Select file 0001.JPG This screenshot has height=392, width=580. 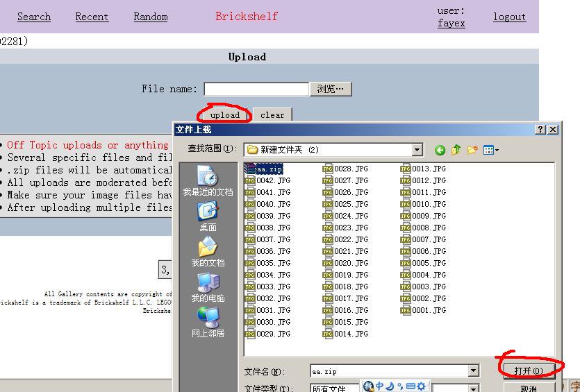424,310
